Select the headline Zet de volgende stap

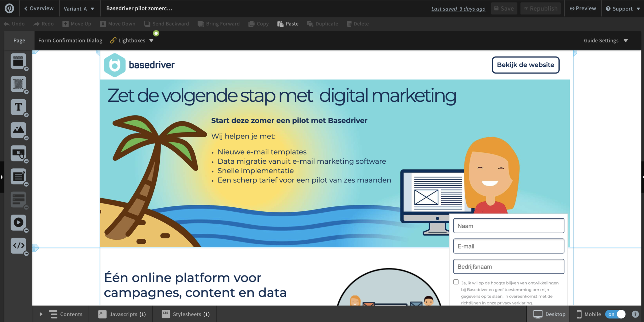tap(282, 96)
